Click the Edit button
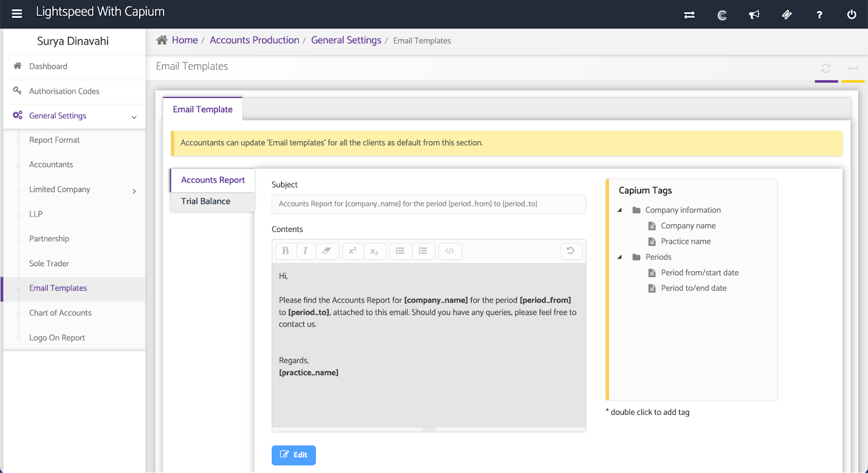 coord(293,455)
